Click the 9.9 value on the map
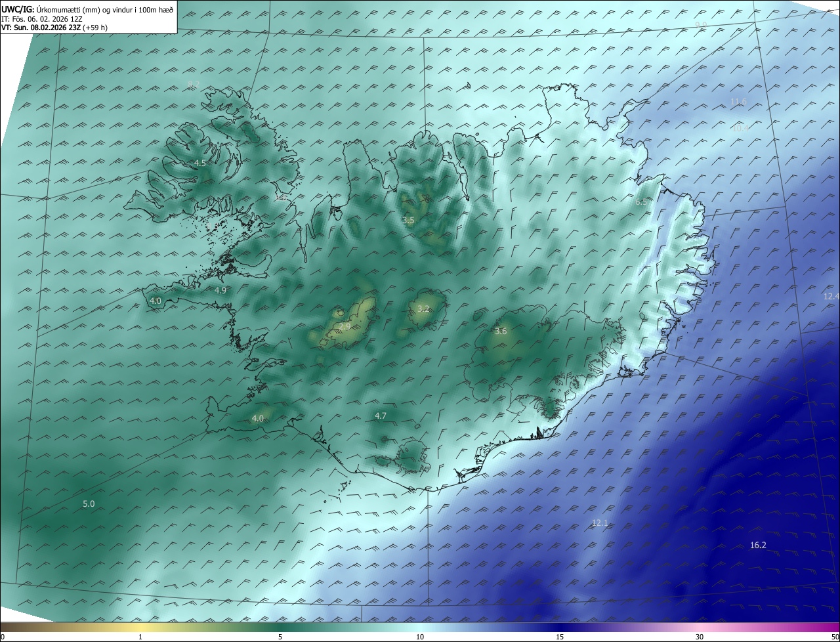Screen dimensions: 840x642 702,25
